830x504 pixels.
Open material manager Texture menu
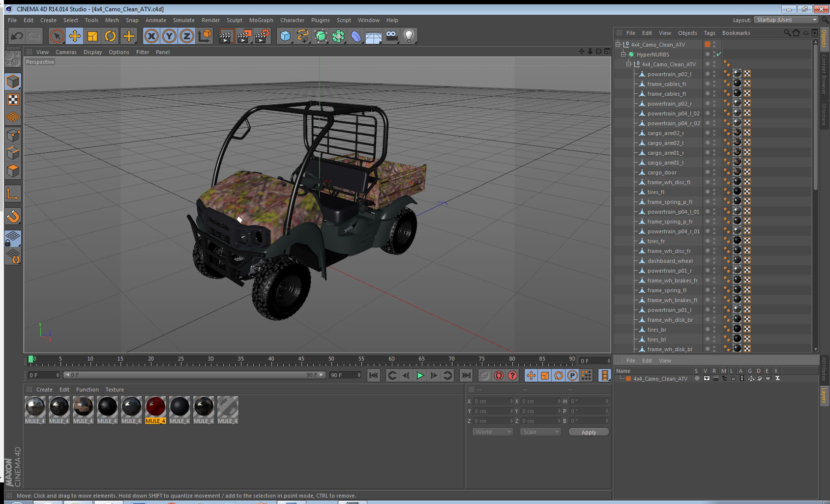click(115, 390)
